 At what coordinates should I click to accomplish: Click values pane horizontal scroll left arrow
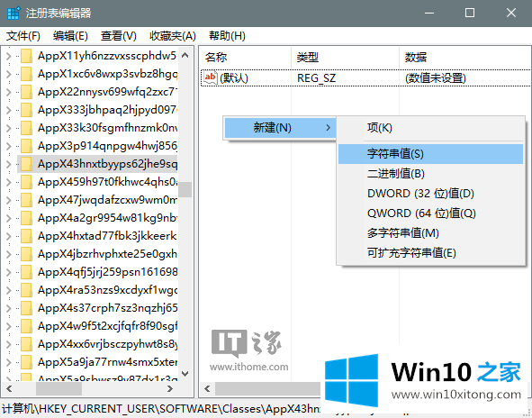point(207,389)
